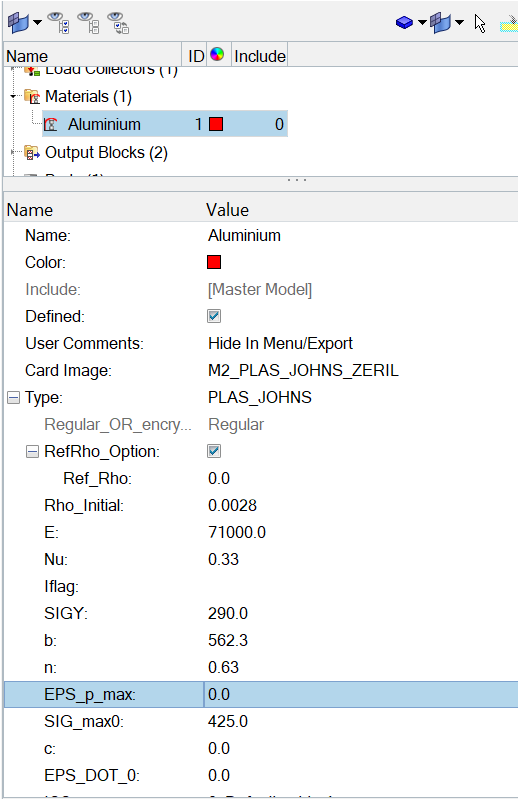The height and width of the screenshot is (800, 519).
Task: Edit the Ref_Rho value 0.0
Action: [219, 479]
